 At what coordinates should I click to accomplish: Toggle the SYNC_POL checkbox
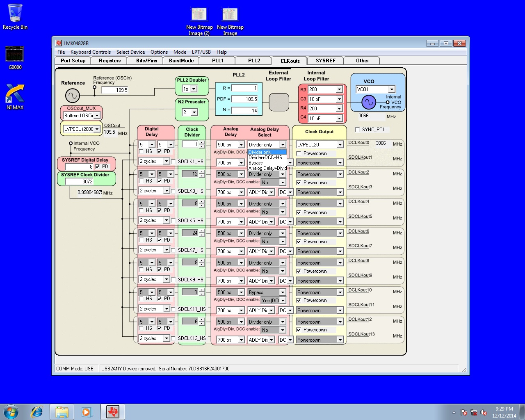pos(357,130)
